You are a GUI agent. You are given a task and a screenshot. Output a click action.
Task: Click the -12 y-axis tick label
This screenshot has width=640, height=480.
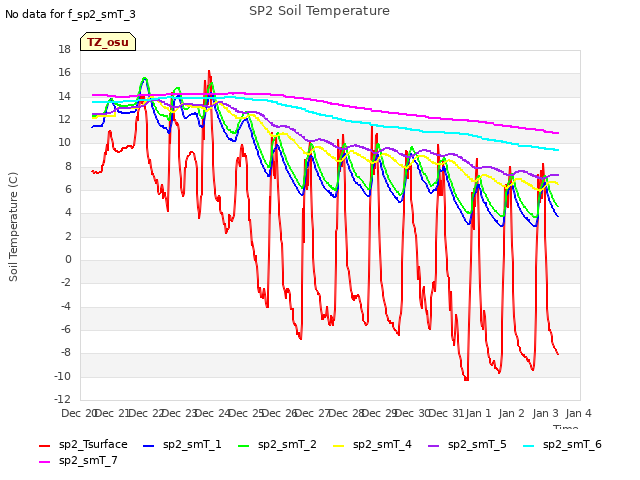(x=62, y=399)
